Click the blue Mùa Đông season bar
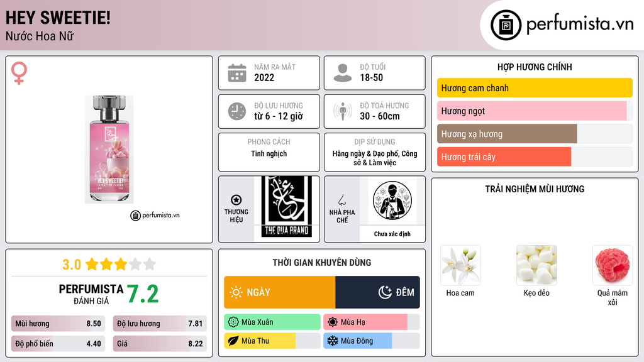The image size is (644, 362). click(357, 341)
